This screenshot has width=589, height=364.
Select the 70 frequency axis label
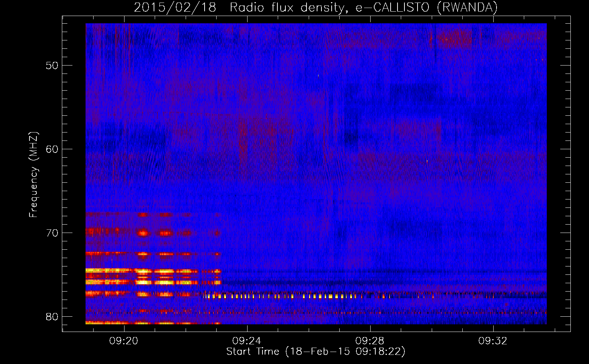52,233
